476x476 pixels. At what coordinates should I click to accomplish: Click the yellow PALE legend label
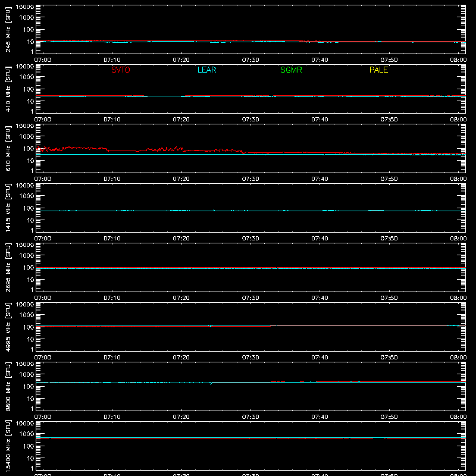click(378, 70)
